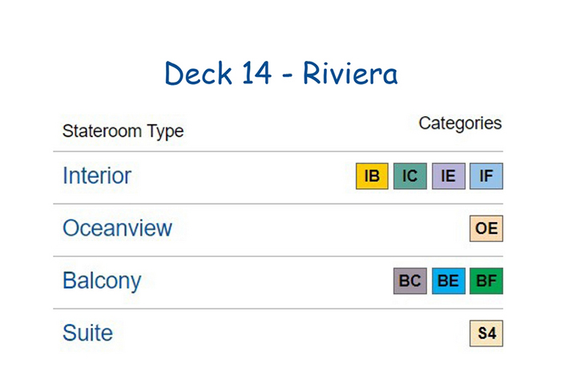Click the green BF balcony category
561x392 pixels.
(x=486, y=281)
